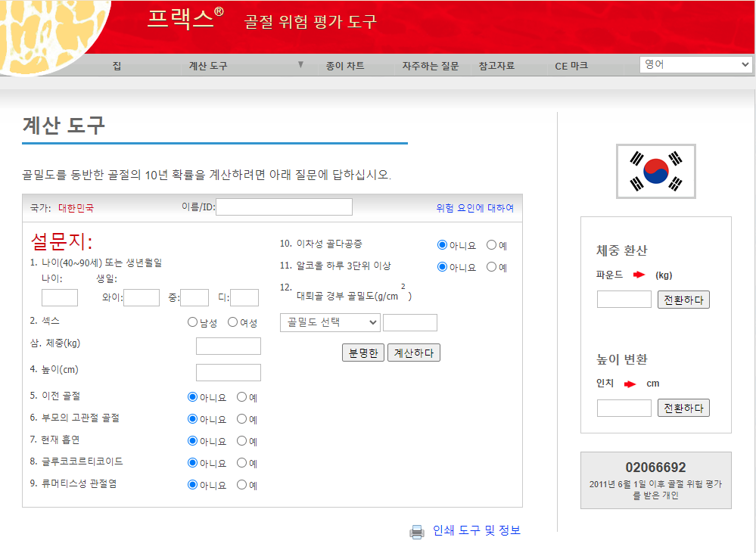The height and width of the screenshot is (553, 756).
Task: Click the 높이(cm) input field
Action: (229, 372)
